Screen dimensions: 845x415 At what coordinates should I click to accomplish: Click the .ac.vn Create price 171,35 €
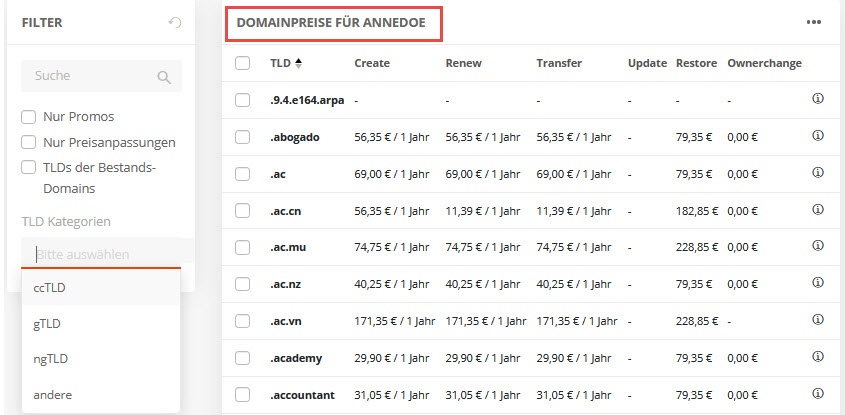click(x=394, y=321)
